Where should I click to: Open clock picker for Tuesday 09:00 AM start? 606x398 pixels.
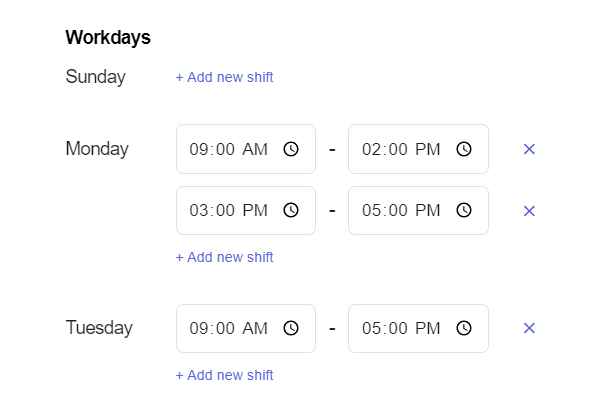(291, 328)
